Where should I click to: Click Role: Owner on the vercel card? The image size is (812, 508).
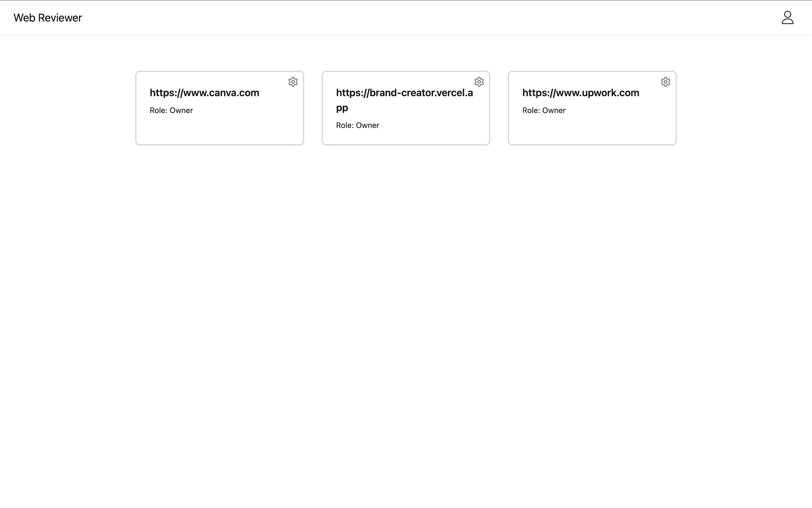point(357,125)
